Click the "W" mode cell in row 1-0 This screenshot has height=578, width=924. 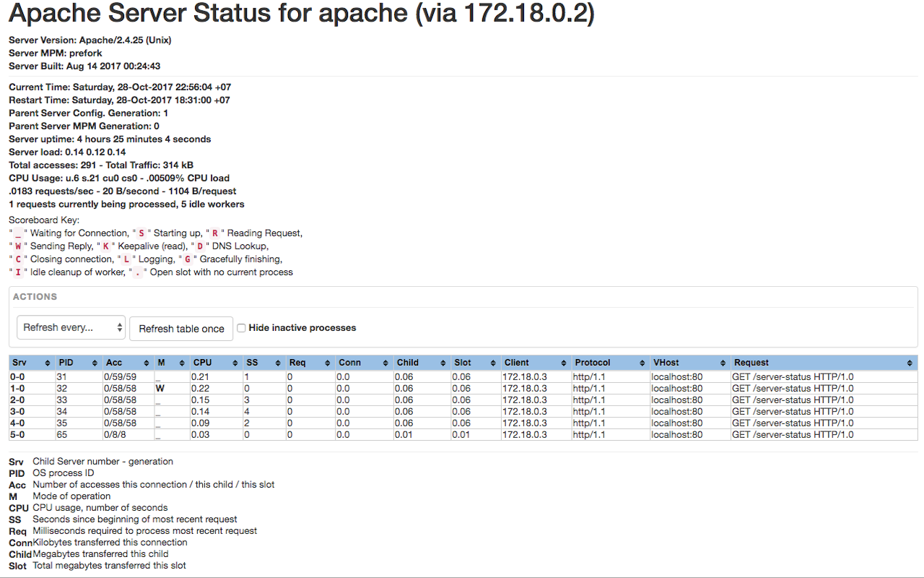(171, 388)
